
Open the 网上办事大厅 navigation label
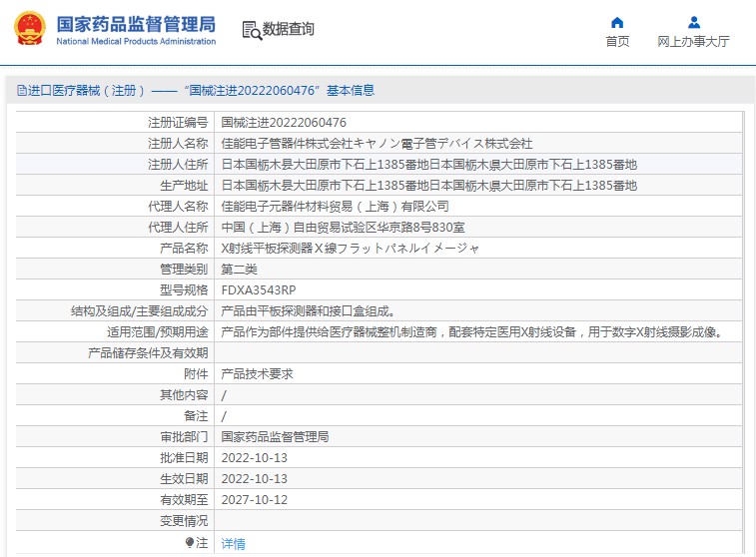coord(694,42)
